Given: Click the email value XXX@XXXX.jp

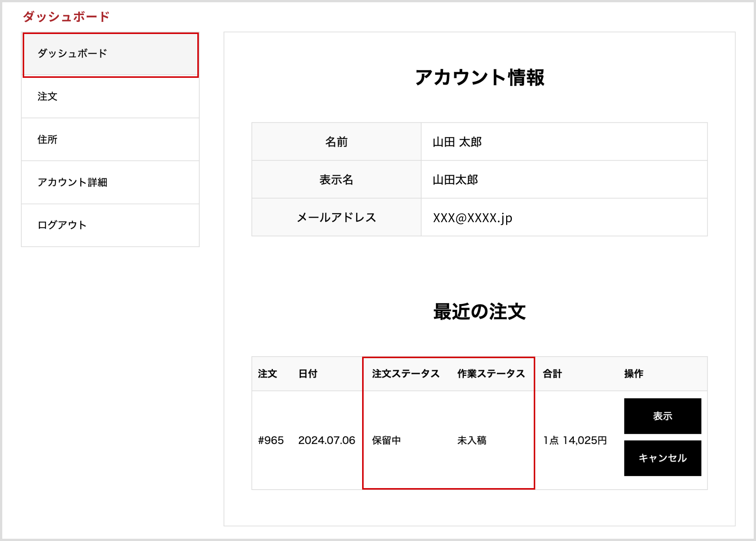Looking at the screenshot, I should pos(472,218).
